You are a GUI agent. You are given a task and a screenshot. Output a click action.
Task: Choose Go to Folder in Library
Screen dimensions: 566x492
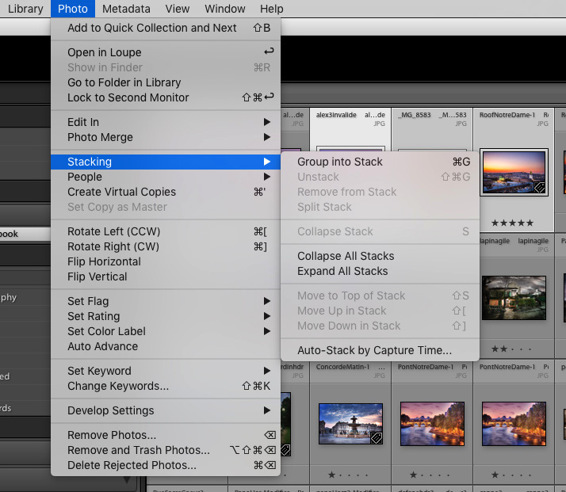166,82
